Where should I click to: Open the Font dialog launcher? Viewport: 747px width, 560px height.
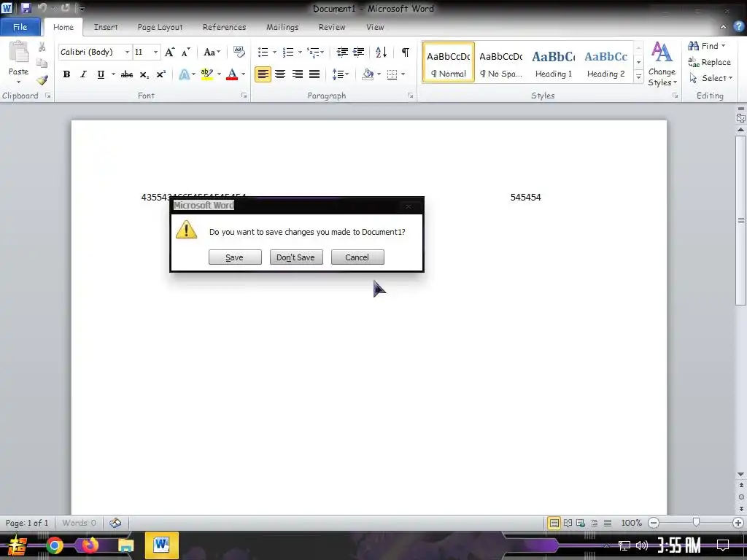[x=244, y=96]
